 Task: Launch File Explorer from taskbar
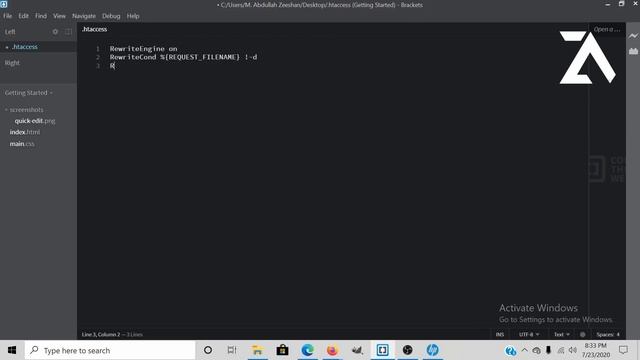tap(258, 350)
